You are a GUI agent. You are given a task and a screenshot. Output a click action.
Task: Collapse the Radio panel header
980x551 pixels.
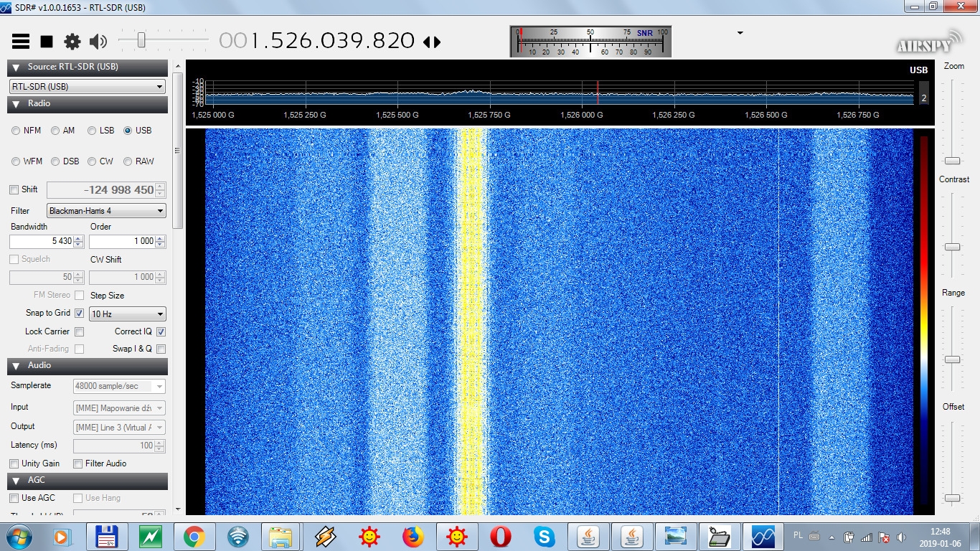tap(88, 104)
